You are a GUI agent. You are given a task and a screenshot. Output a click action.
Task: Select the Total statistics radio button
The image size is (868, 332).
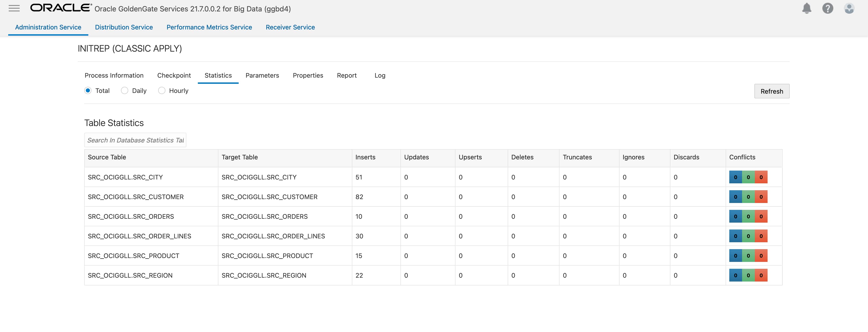pos(88,90)
